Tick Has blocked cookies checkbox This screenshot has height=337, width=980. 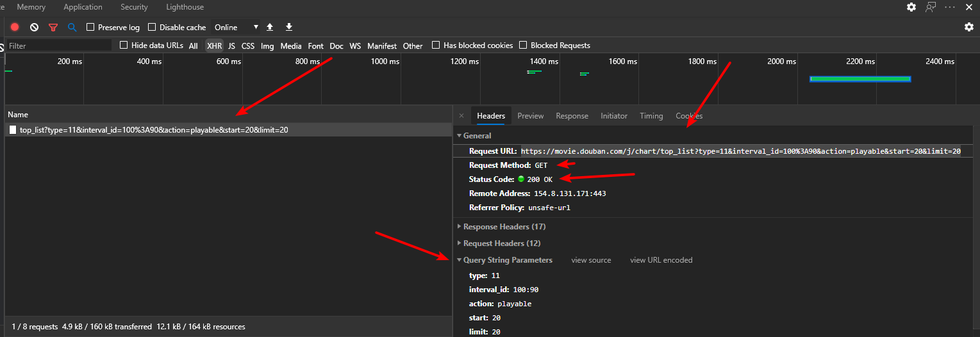coord(436,45)
